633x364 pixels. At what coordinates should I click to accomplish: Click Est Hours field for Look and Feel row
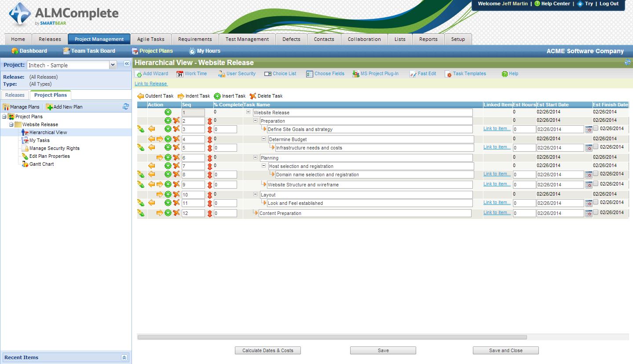click(x=524, y=203)
